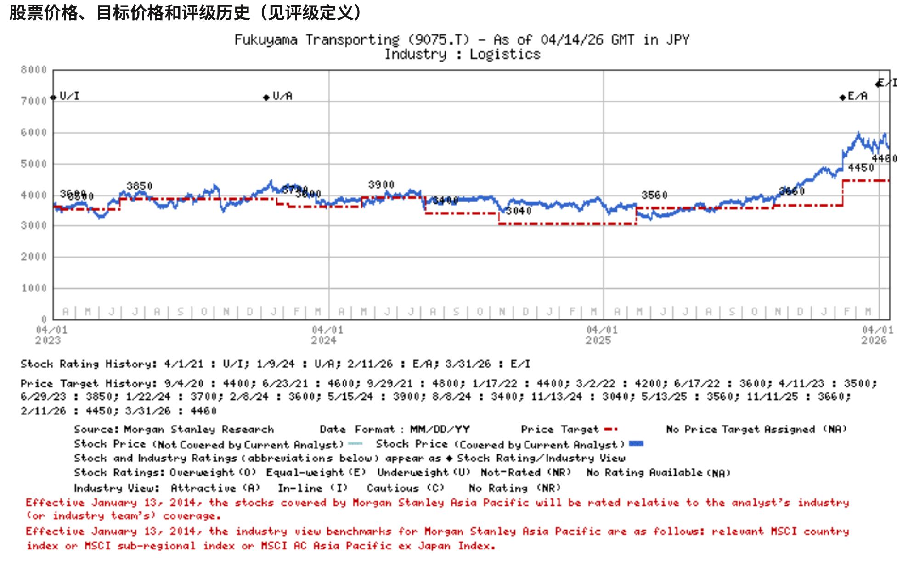Select the E/I rating diamond marker on chart
The image size is (914, 588).
tap(878, 84)
